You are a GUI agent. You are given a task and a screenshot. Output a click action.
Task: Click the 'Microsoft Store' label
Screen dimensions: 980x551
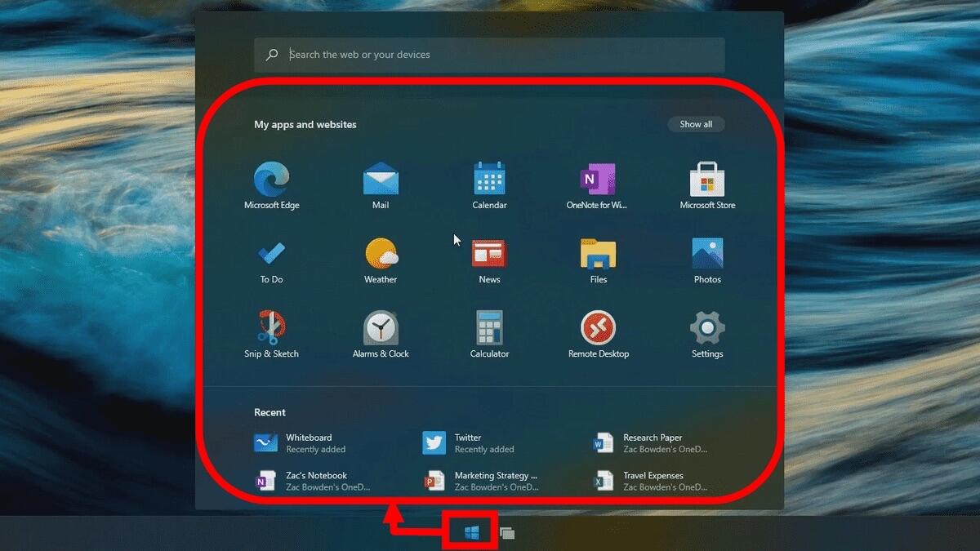[x=707, y=206]
